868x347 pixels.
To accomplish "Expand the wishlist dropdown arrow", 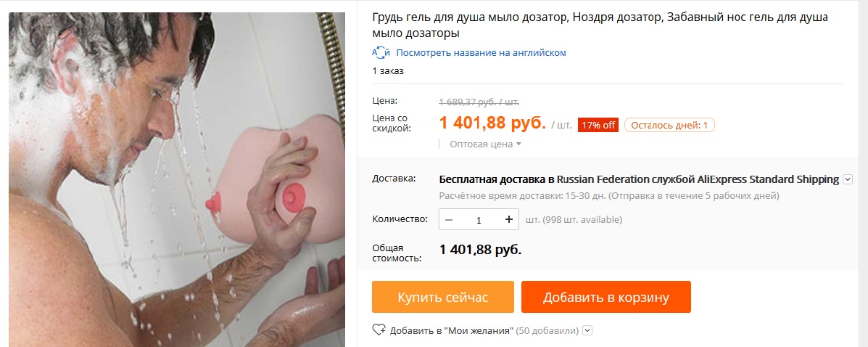I will [x=588, y=330].
